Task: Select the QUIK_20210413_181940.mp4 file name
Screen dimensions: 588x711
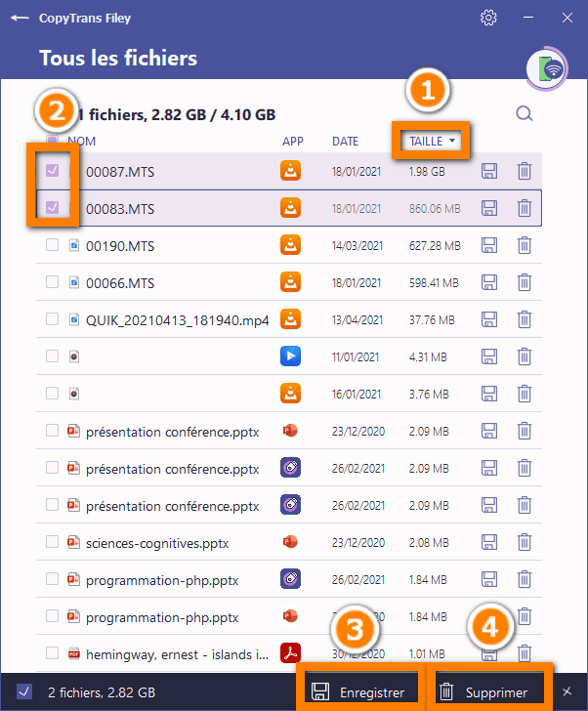Action: [177, 320]
